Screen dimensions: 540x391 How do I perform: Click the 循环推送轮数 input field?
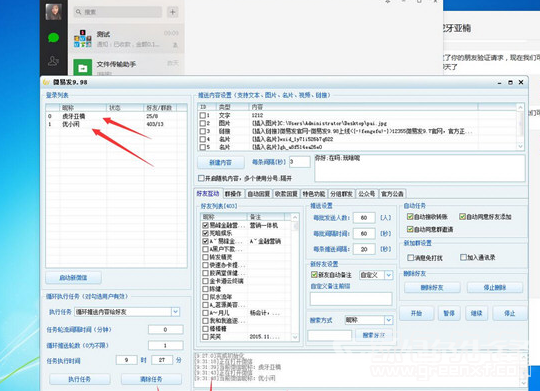pos(166,345)
